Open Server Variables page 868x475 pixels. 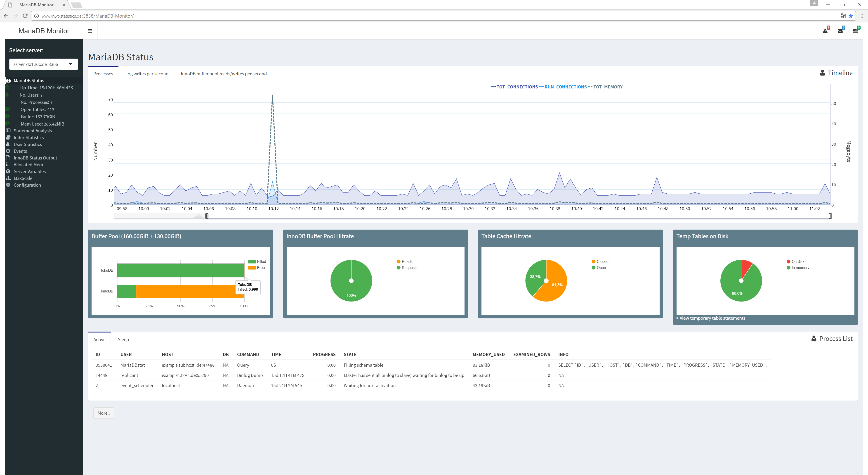coord(30,171)
